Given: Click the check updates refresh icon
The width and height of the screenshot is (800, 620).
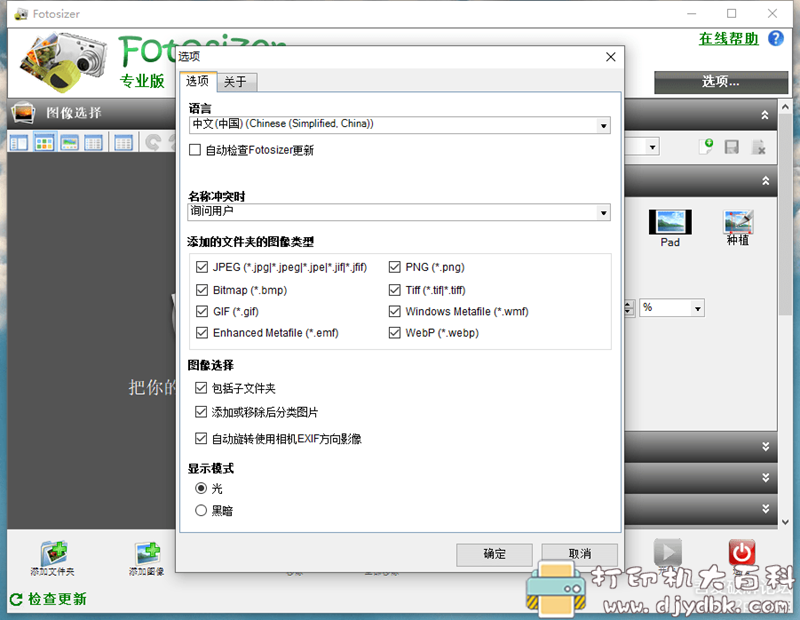Looking at the screenshot, I should [x=16, y=599].
